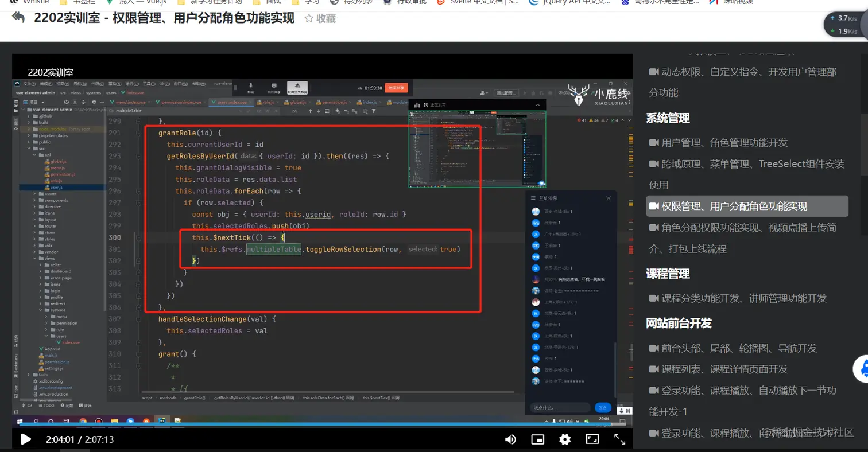Enable picture-in-picture mode for the video
This screenshot has height=452, width=868.
tap(538, 439)
